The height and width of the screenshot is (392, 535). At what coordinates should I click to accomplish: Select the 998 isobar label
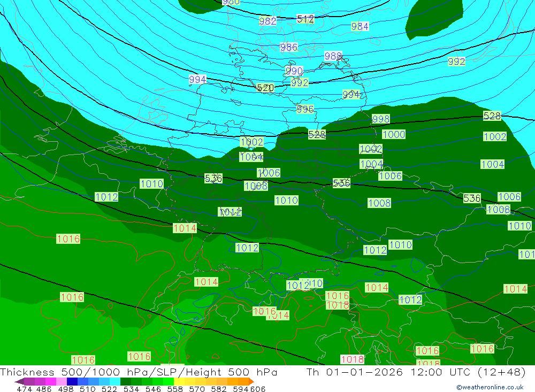click(381, 119)
